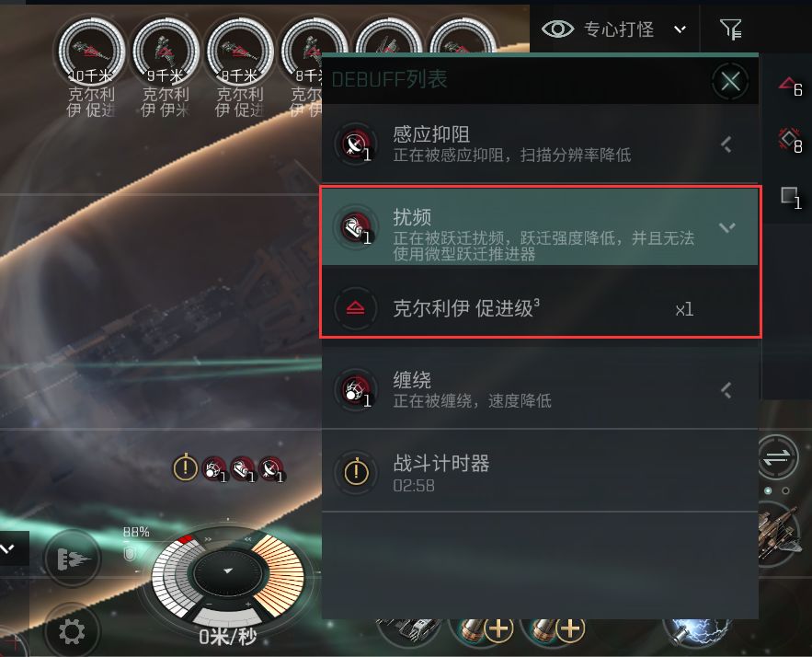Toggle the red hostile targets indicator showing 6
812x657 pixels.
click(x=791, y=87)
